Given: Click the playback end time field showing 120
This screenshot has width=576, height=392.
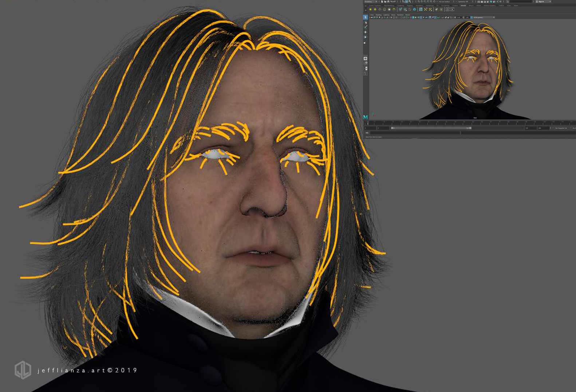Looking at the screenshot, I should point(530,128).
